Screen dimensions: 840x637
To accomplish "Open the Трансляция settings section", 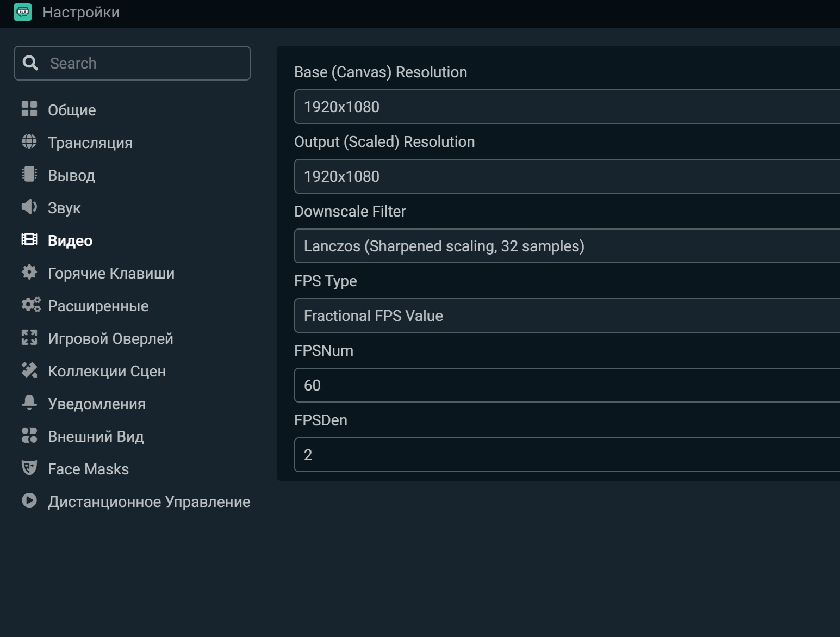I will point(90,143).
